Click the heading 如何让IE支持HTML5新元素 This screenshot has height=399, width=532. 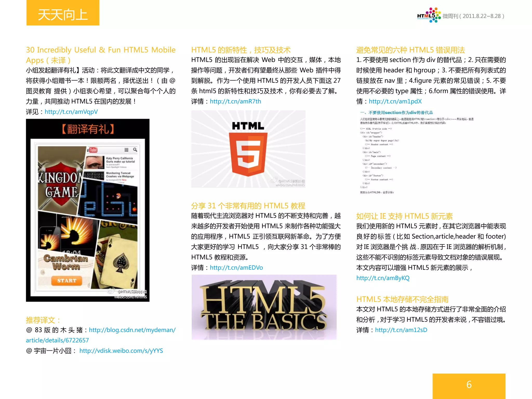[x=404, y=216]
